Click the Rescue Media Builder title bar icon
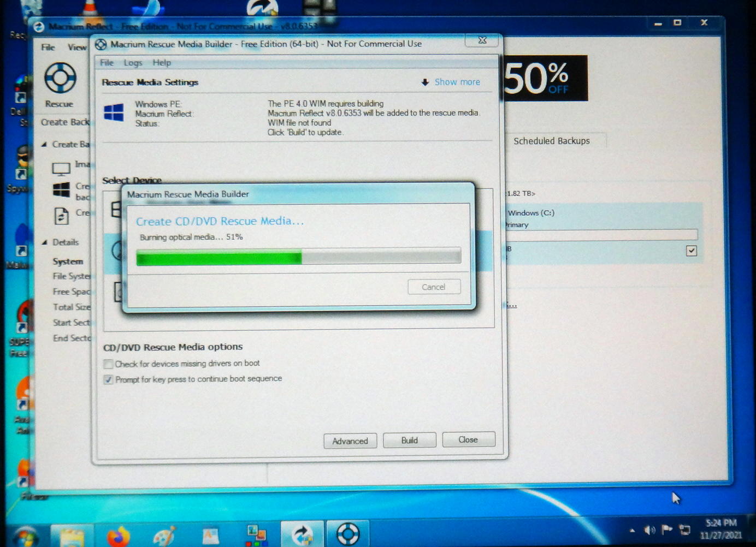Screen dimensions: 756x547 click(x=101, y=44)
